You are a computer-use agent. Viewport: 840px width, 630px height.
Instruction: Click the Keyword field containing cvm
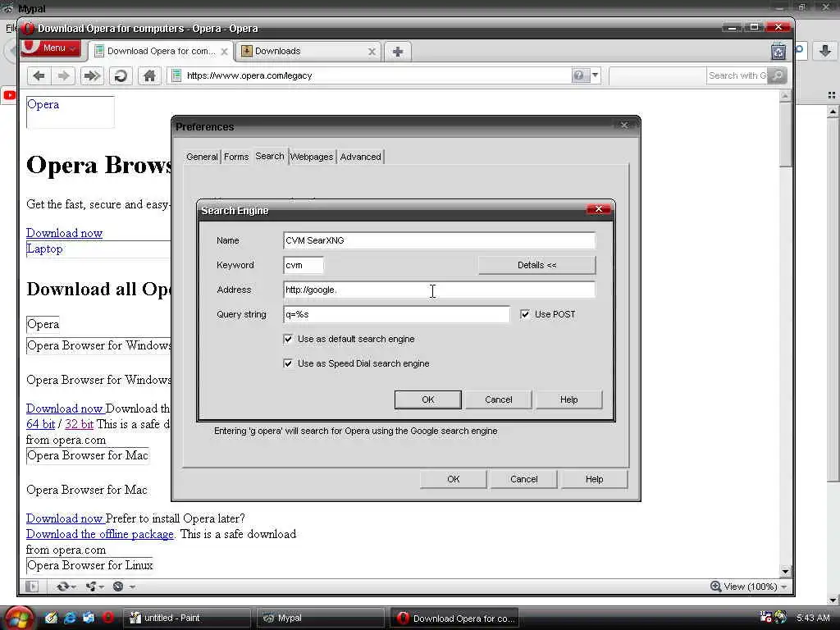304,265
